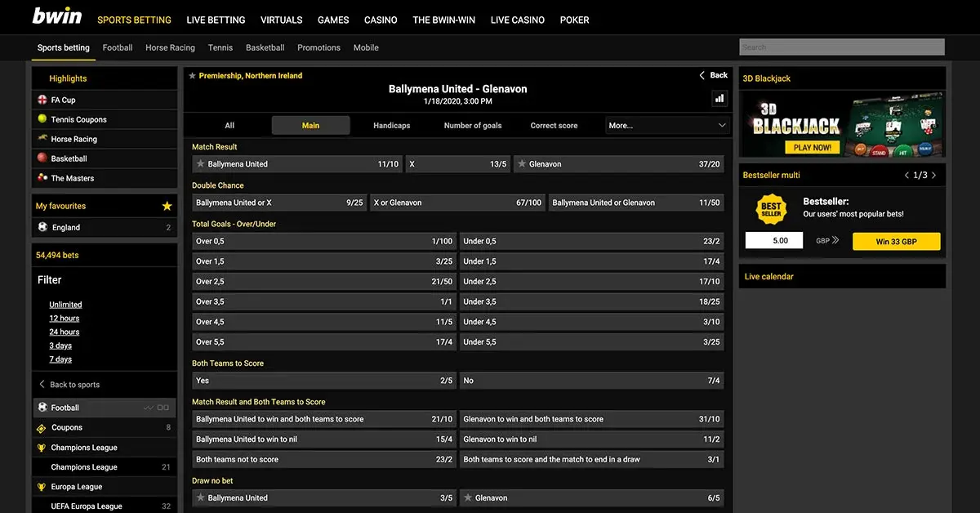Open the LIVE CASINO menu

coord(518,20)
